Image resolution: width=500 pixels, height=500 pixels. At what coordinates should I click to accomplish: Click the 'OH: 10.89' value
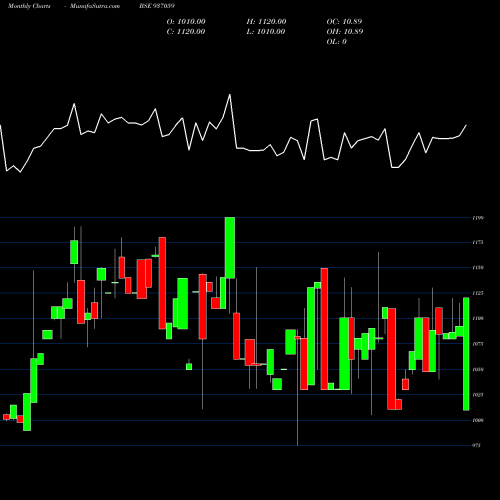(x=345, y=32)
